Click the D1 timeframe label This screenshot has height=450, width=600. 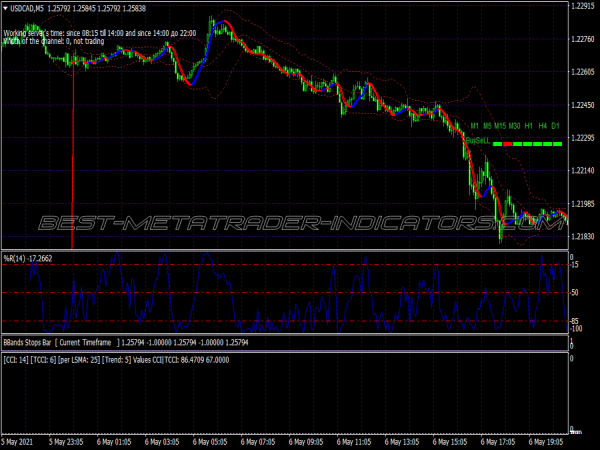click(x=555, y=126)
